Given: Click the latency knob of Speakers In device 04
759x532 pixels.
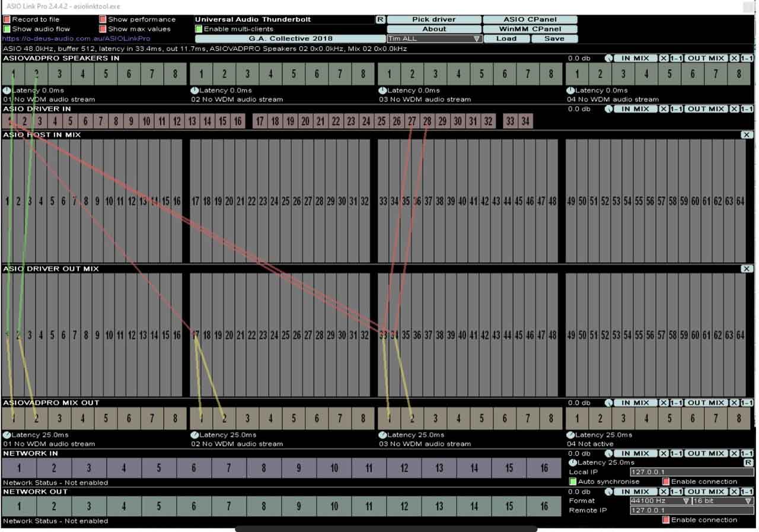Looking at the screenshot, I should point(570,91).
